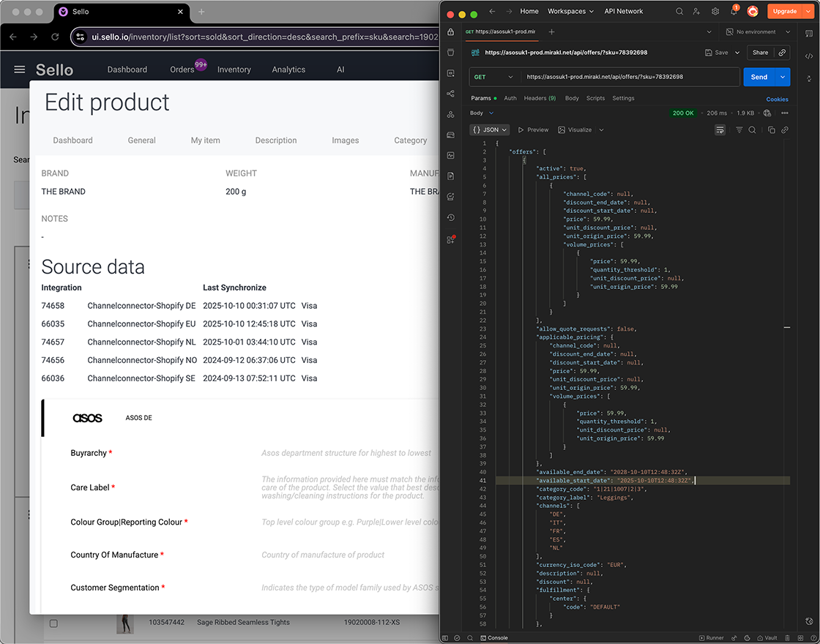Select the Preview view toggle for the response

click(x=533, y=130)
